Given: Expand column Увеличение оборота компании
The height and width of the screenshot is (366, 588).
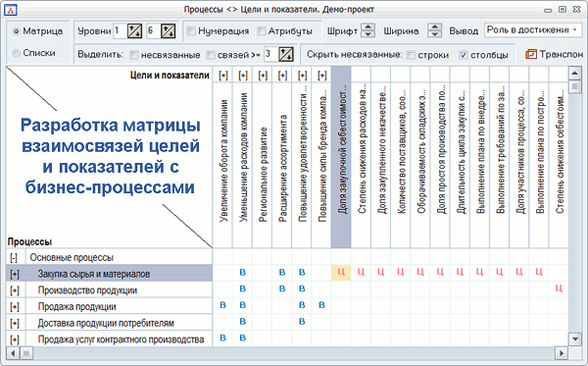Looking at the screenshot, I should [223, 76].
